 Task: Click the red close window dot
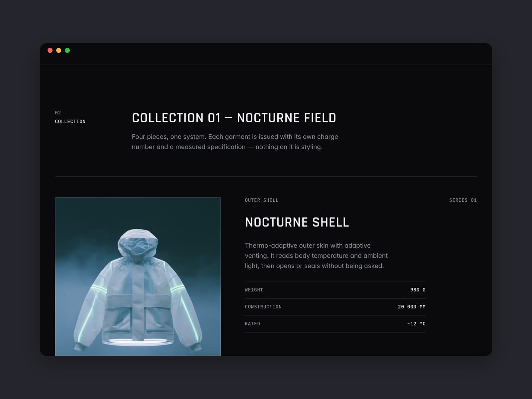(x=50, y=51)
